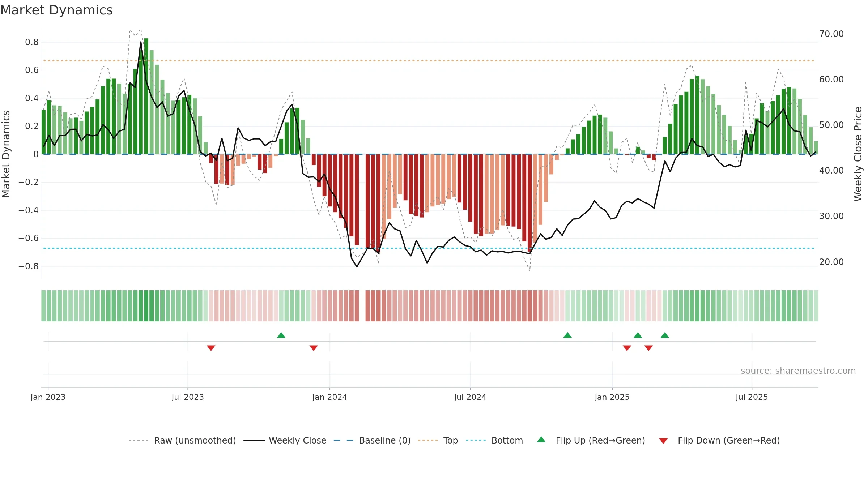Click the 20.00 price axis value
Screen dimensions: 868x488
coord(831,262)
